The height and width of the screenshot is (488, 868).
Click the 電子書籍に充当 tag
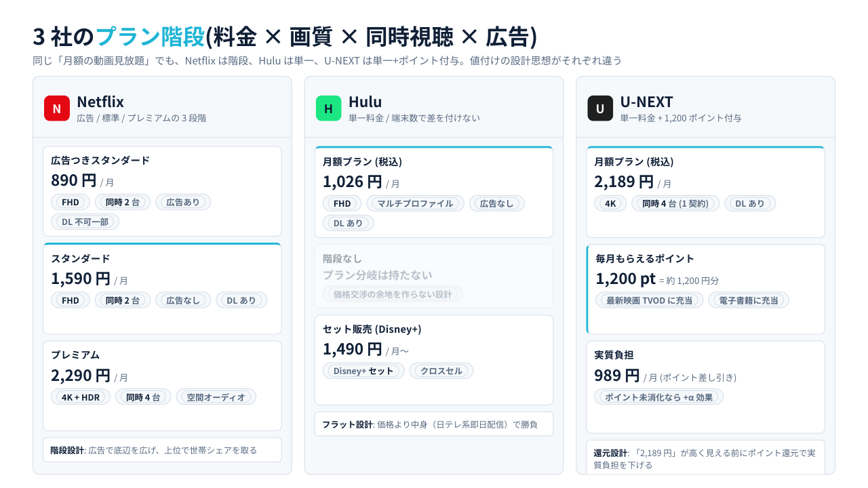(x=749, y=300)
